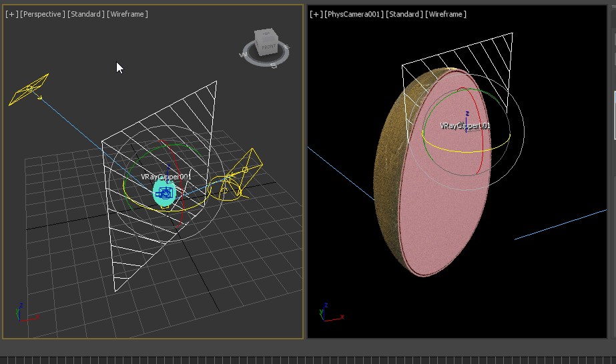Click the timeline track bar at the bottom
The image size is (616, 364).
(307, 360)
